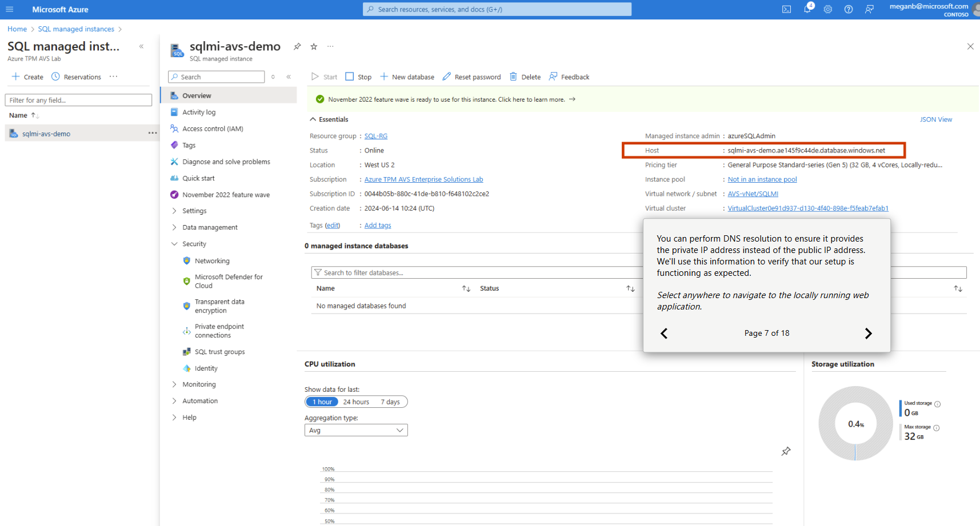
Task: Open more options next to the favorite star
Action: 330,46
